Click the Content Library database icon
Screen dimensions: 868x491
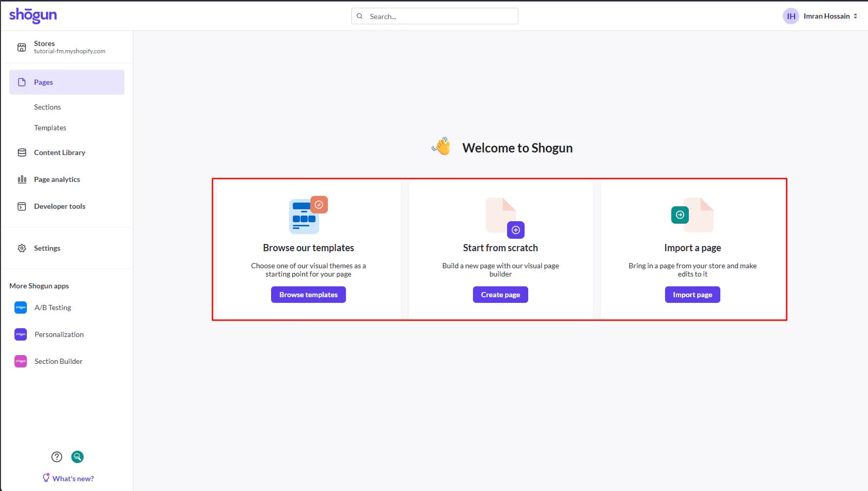click(22, 152)
